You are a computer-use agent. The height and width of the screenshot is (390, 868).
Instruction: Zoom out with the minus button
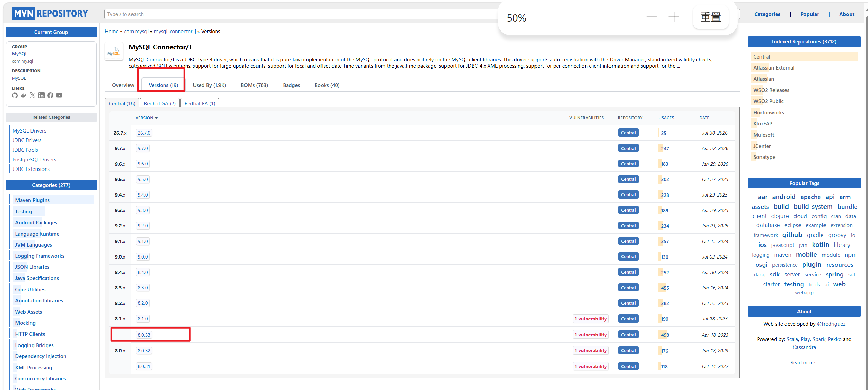pos(651,17)
